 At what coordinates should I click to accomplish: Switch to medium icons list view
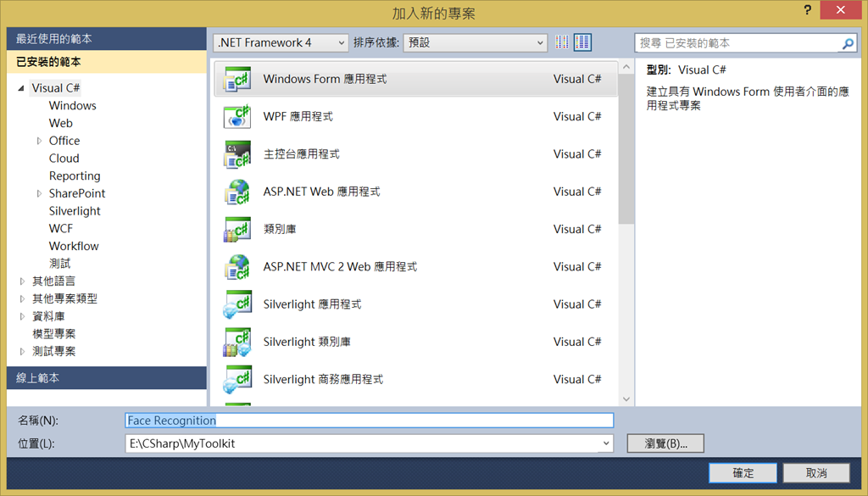click(582, 42)
